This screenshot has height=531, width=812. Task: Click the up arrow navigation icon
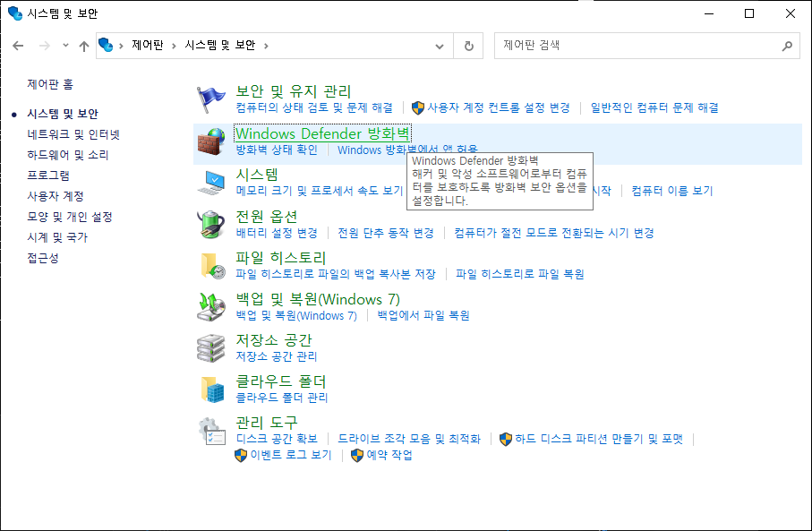tap(83, 45)
